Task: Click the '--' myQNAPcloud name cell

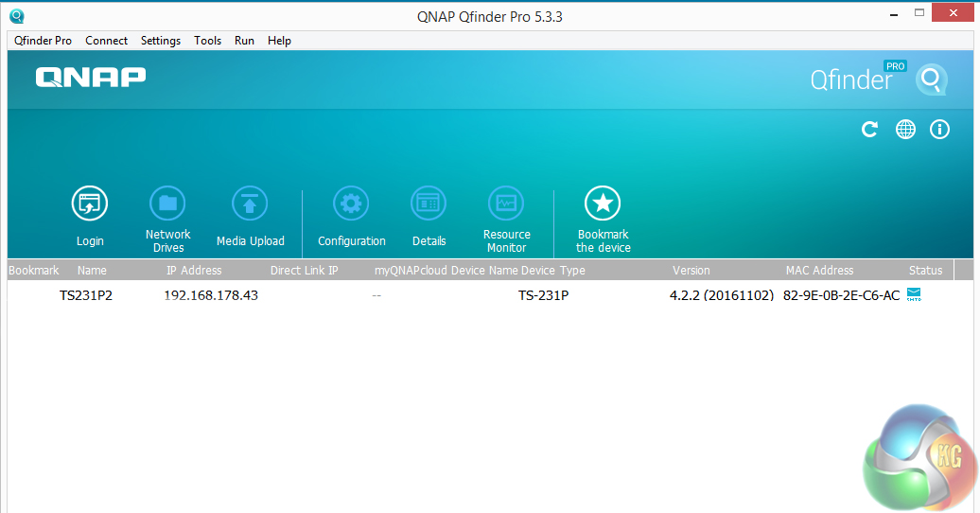Action: point(376,295)
